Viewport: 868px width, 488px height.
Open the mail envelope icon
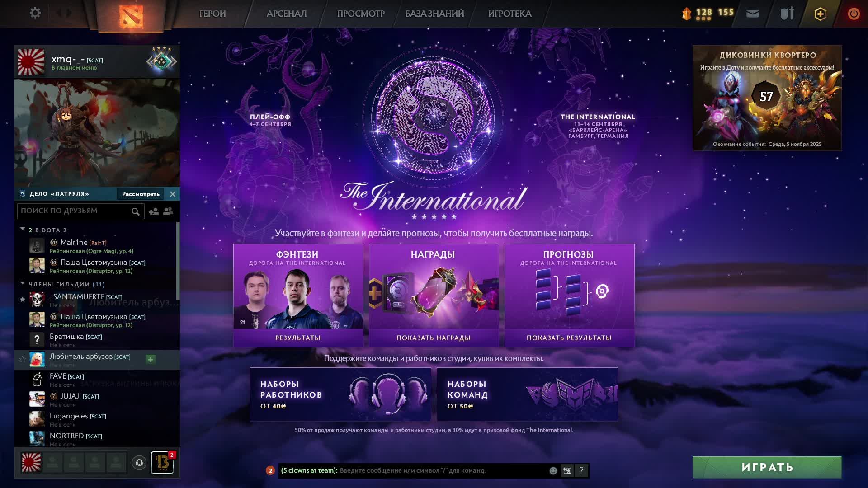(753, 14)
